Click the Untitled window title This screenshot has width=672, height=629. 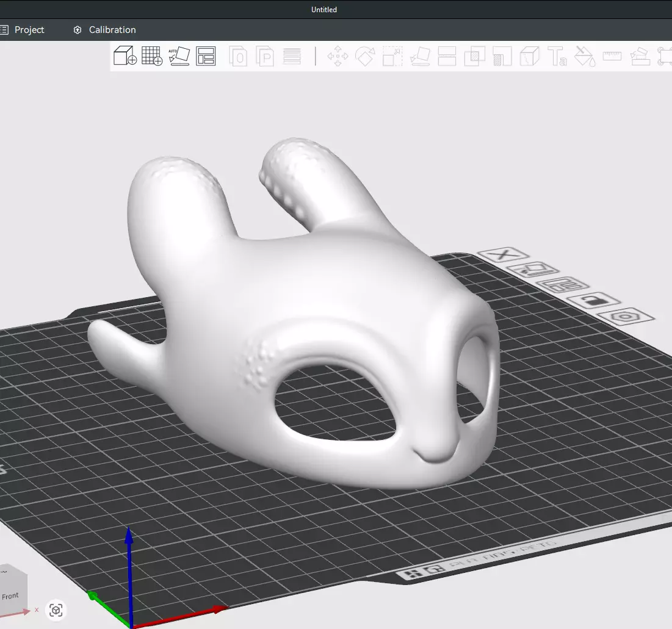[x=324, y=9]
